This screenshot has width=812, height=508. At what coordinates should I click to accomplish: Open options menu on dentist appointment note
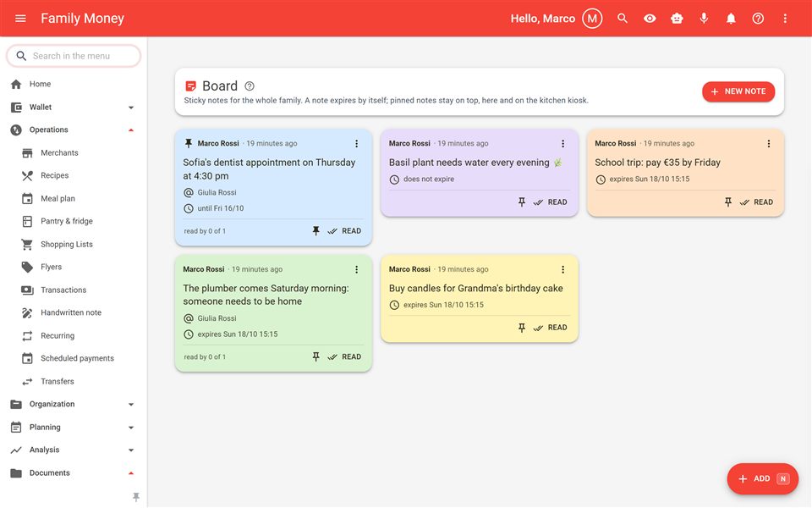point(356,144)
